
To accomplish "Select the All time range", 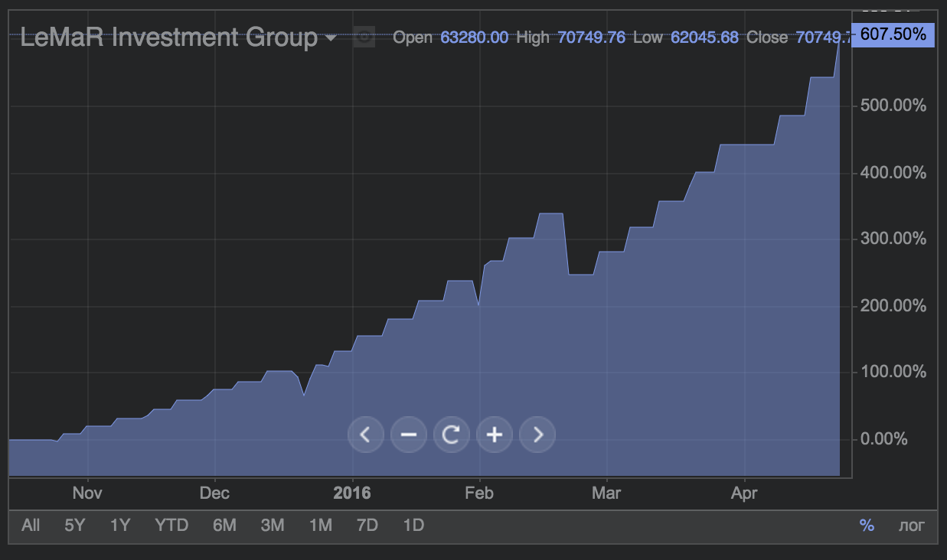I will coord(31,526).
